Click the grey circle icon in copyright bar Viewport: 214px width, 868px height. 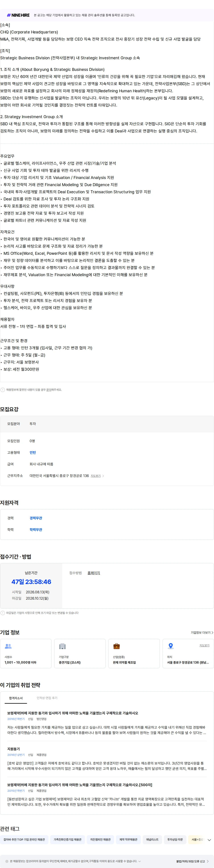(x=7, y=861)
